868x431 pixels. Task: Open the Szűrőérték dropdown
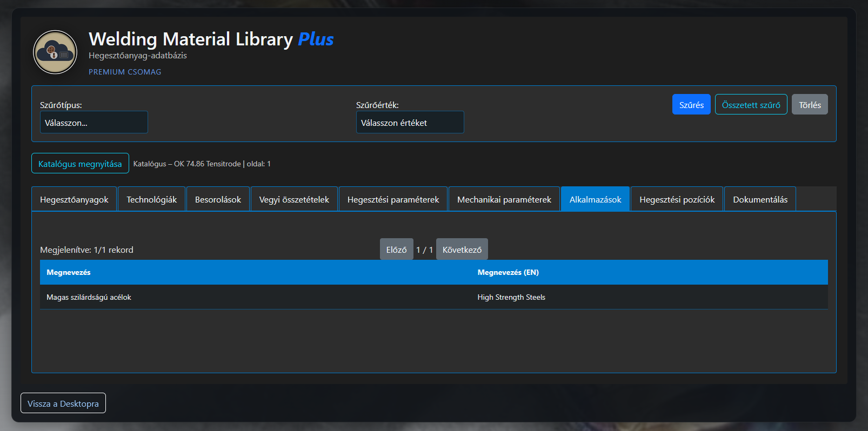[x=410, y=122]
